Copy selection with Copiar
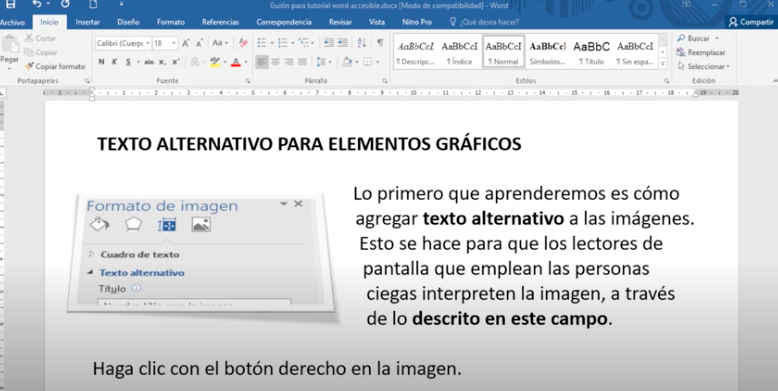778x391 pixels. 41,52
